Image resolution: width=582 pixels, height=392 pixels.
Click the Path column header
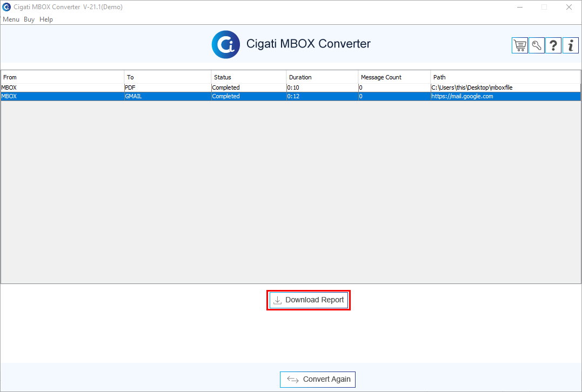506,77
